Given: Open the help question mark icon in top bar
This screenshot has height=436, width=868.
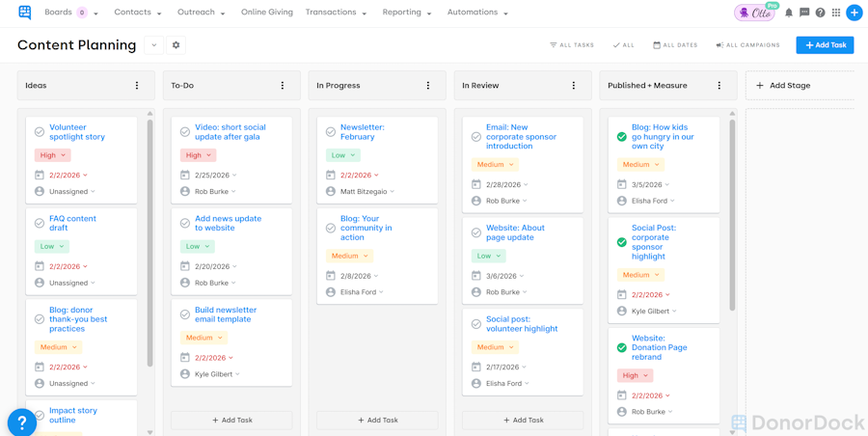Looking at the screenshot, I should tap(821, 13).
